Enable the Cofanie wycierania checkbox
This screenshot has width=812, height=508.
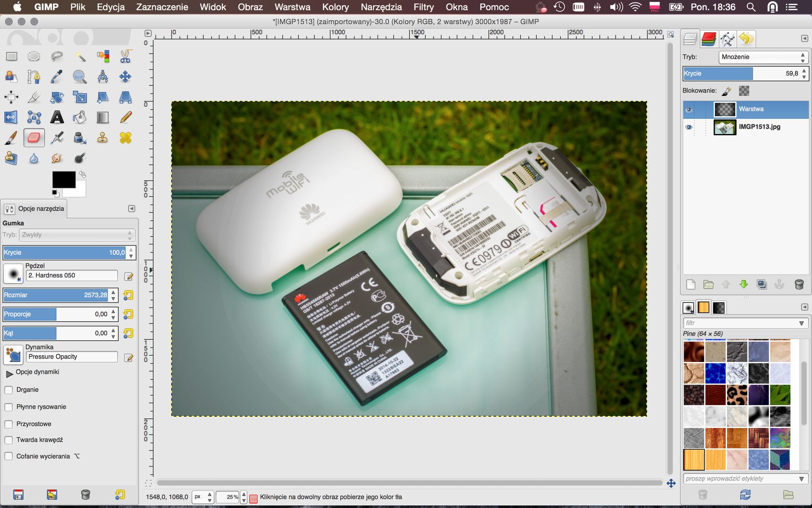point(8,456)
